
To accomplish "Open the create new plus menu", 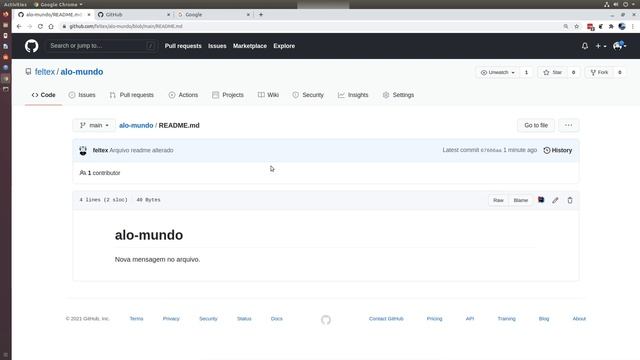I will [x=600, y=46].
